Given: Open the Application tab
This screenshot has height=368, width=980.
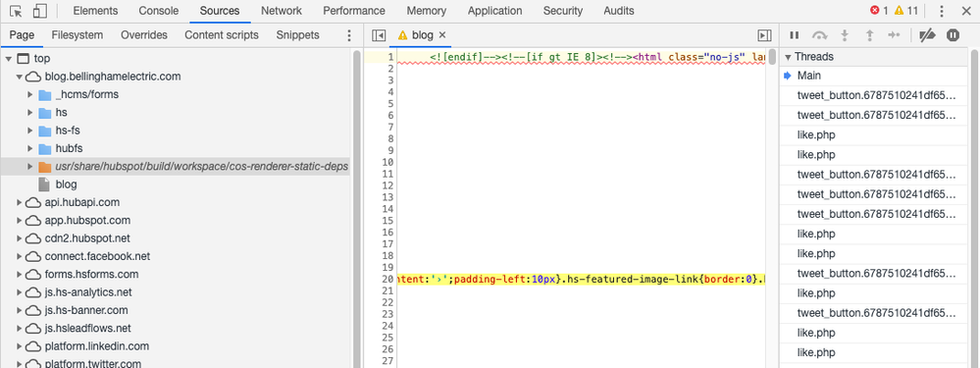Looking at the screenshot, I should (494, 11).
